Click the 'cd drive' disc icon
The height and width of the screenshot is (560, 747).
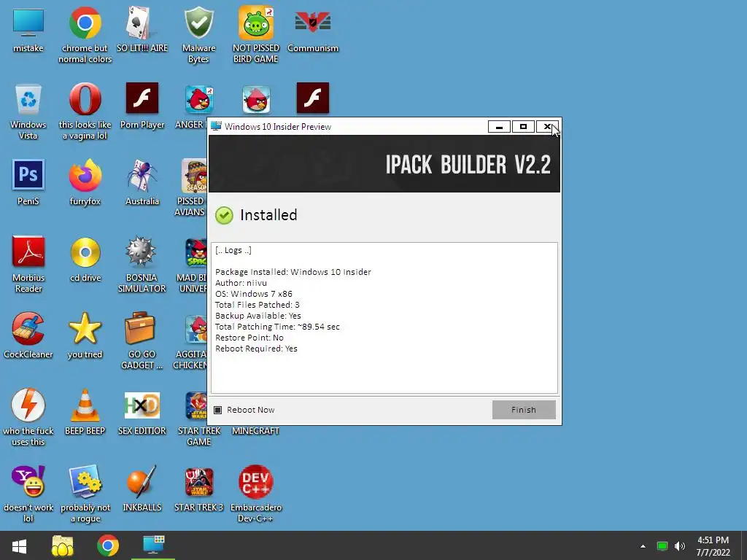(x=85, y=252)
